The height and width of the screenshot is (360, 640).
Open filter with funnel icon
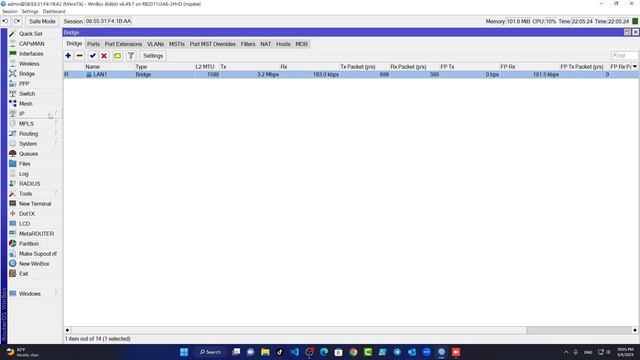click(x=131, y=56)
